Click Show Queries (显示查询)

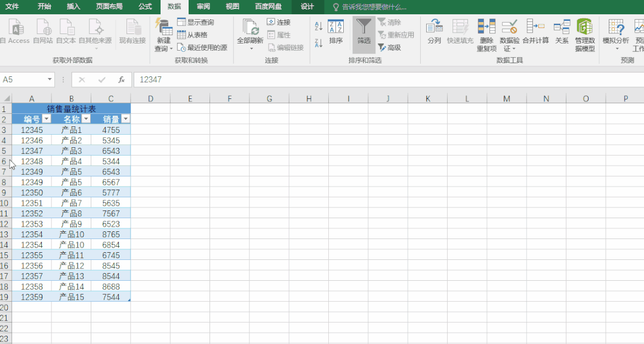[x=196, y=22]
